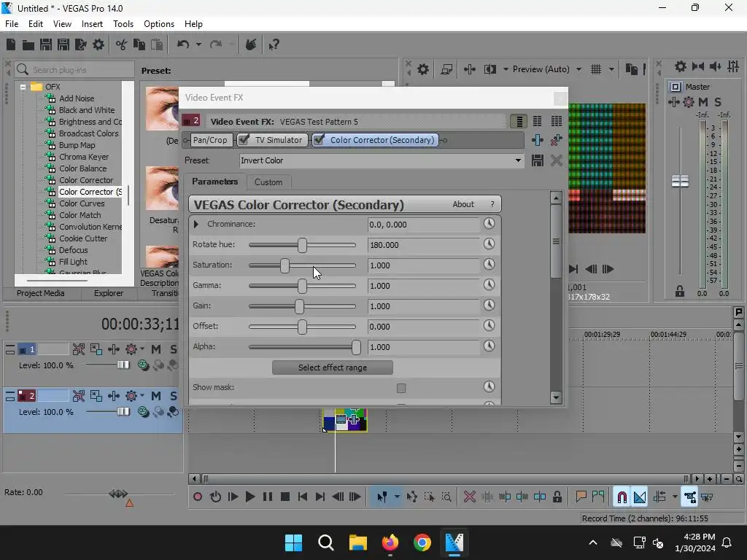The width and height of the screenshot is (747, 560).
Task: Open the File menu
Action: click(x=12, y=24)
